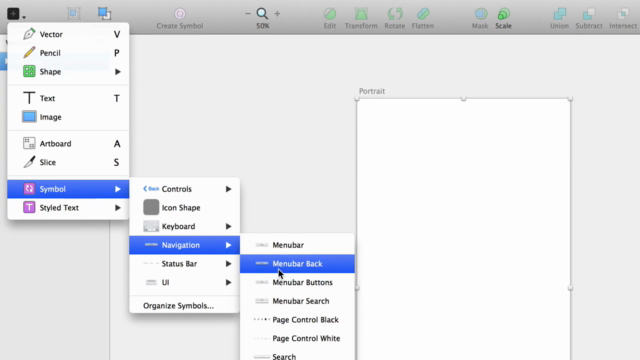Expand the Shape submenu arrow
Viewport: 640px width, 360px height.
coord(118,72)
